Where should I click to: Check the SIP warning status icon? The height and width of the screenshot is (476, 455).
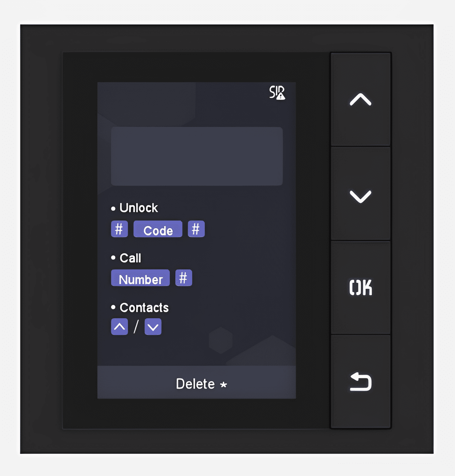[277, 92]
